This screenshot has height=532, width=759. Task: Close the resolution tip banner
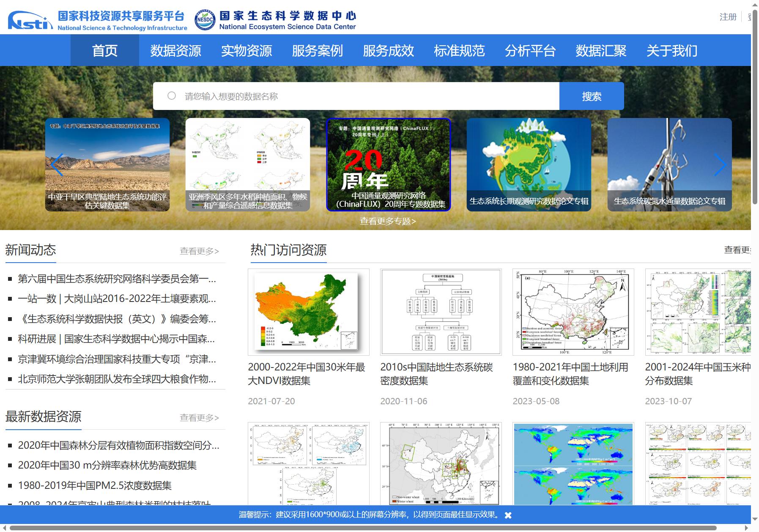(508, 515)
